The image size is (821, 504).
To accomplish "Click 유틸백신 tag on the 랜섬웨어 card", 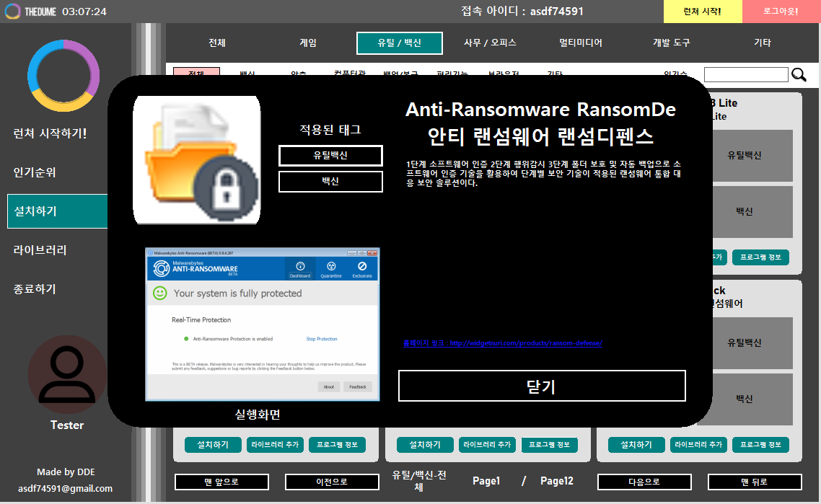I will (752, 342).
